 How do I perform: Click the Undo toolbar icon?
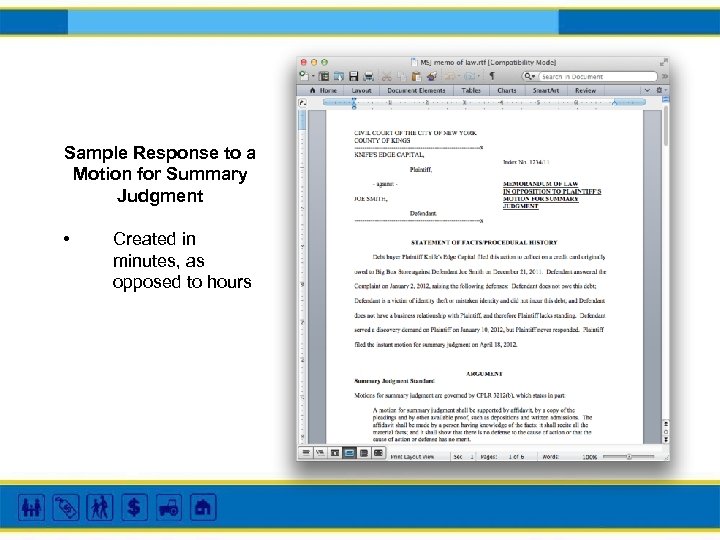(450, 76)
